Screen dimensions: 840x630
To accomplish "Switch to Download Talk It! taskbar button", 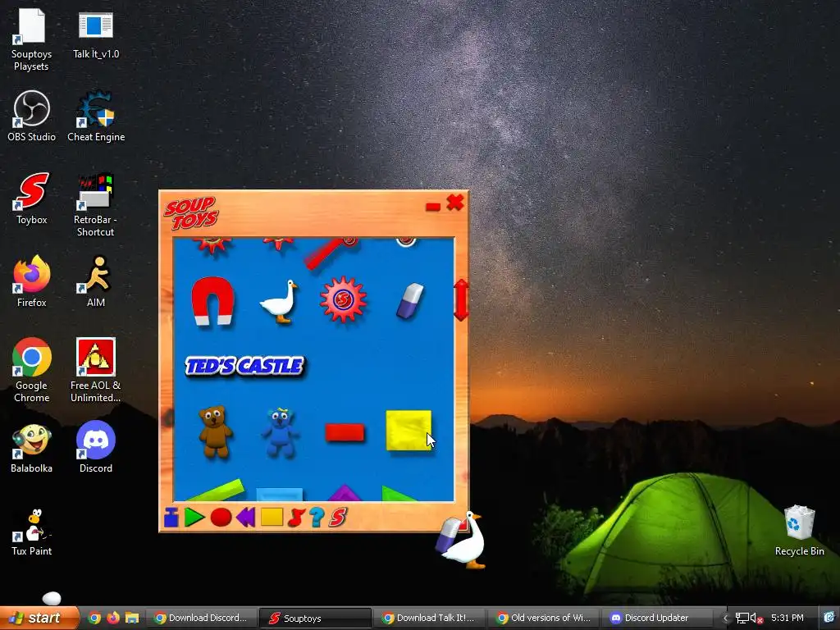I will click(x=429, y=618).
